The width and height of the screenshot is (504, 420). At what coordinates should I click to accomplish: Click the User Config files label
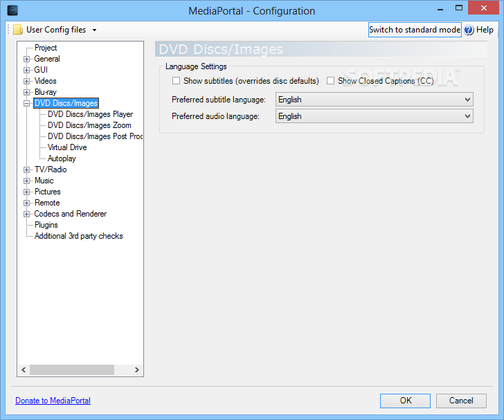click(56, 30)
